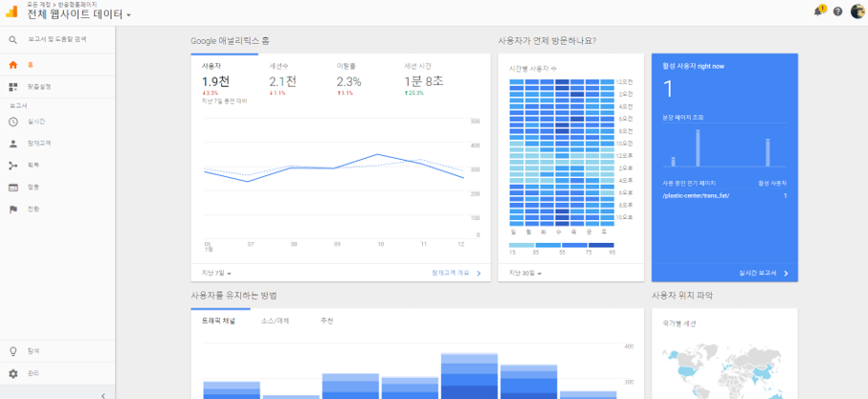Image resolution: width=868 pixels, height=399 pixels.
Task: Click the 획득 acquisition arrows icon
Action: coord(13,166)
